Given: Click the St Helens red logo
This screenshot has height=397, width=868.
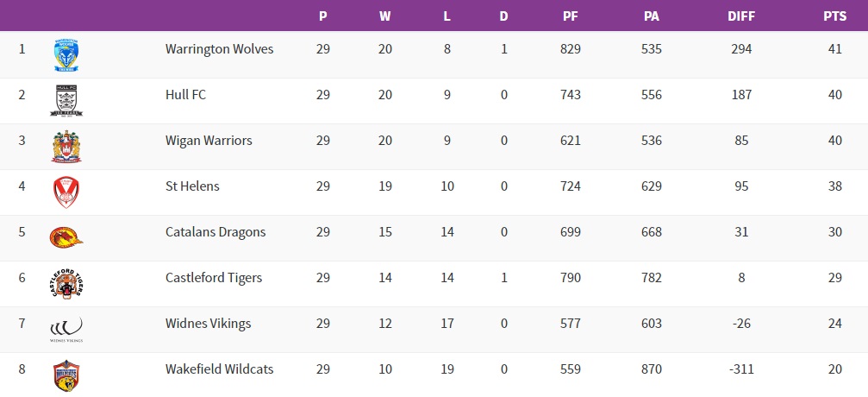Looking at the screenshot, I should click(x=66, y=192).
